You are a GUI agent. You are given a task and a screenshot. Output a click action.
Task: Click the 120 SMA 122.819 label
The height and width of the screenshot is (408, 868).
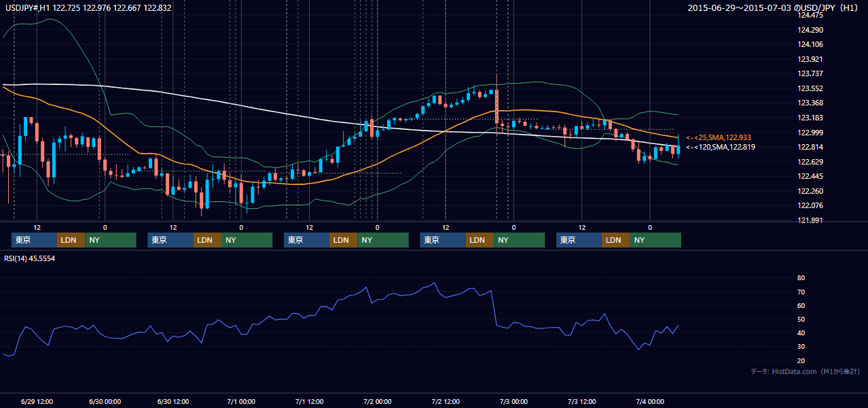click(x=720, y=147)
